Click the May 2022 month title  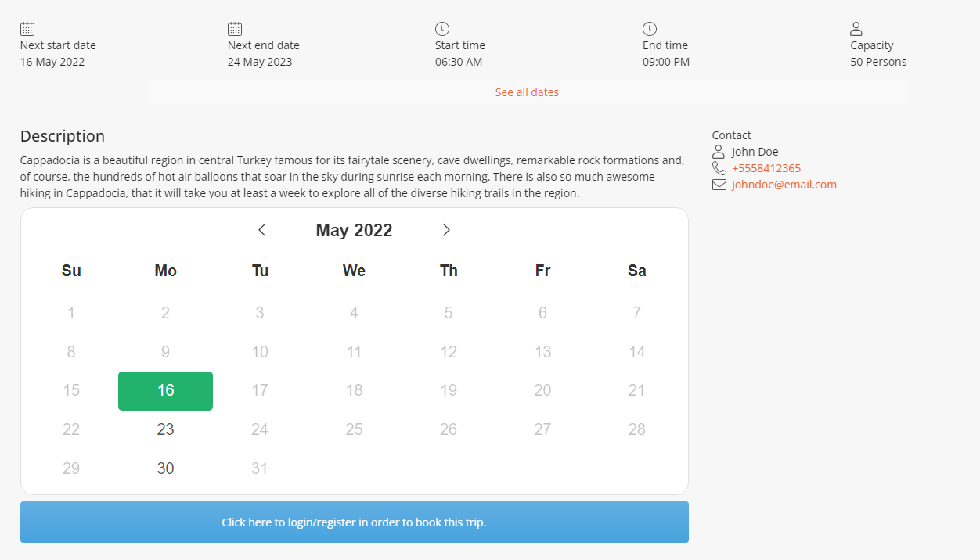pos(354,230)
